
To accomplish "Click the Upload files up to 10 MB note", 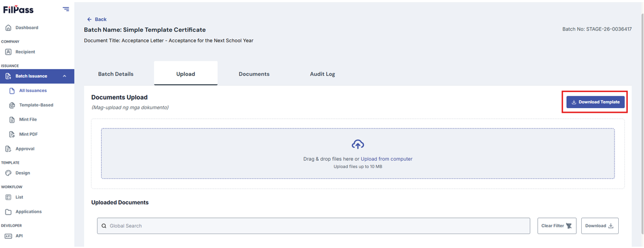I will [x=358, y=167].
